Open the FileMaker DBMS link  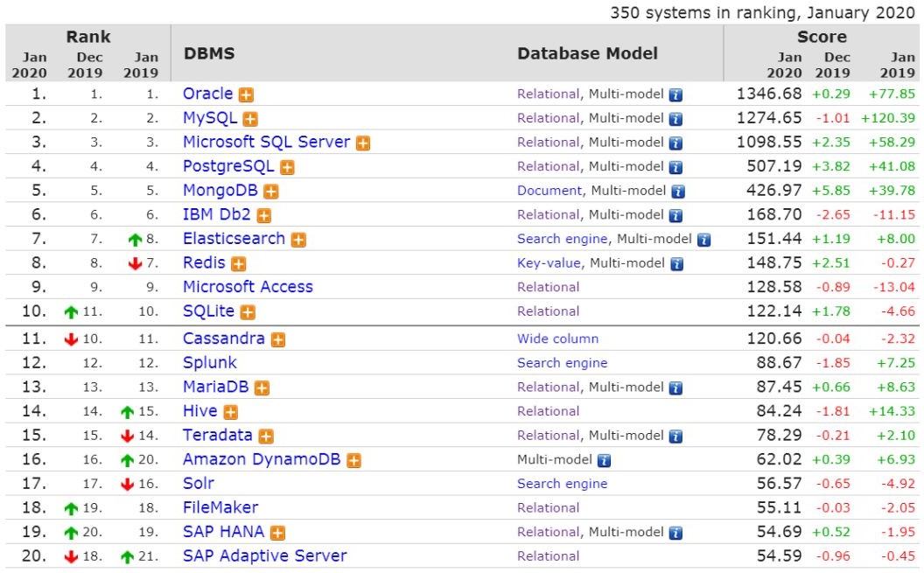220,507
